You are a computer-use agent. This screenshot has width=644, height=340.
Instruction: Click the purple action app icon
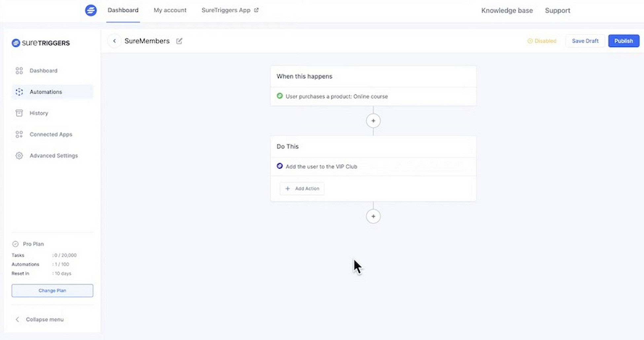[280, 166]
